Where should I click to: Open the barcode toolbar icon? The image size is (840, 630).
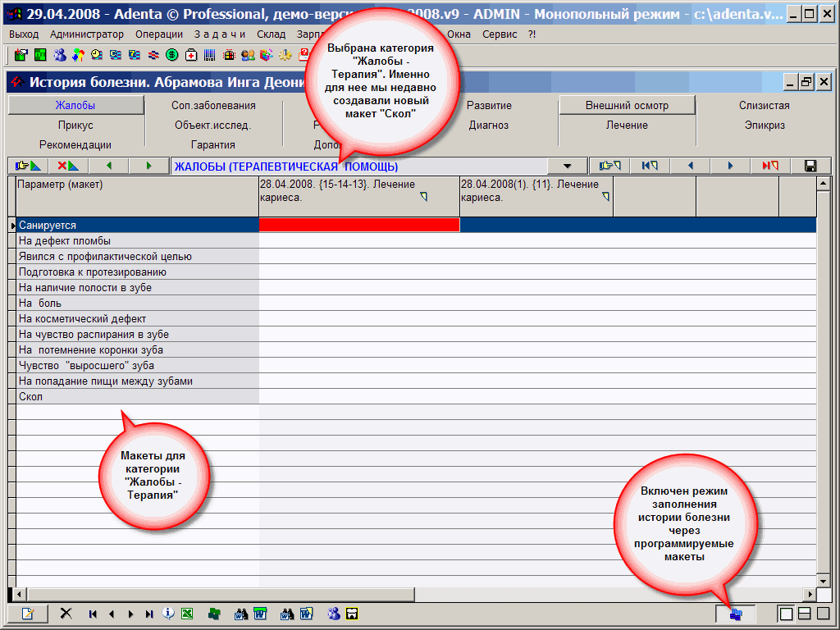coord(209,55)
